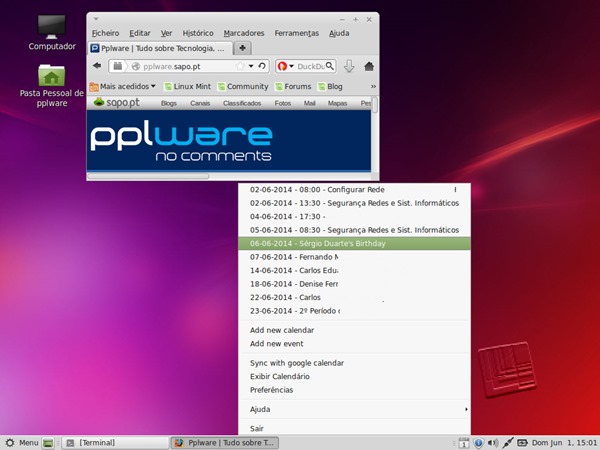Open the Ferramentas menu
Screen dimensions: 600x450
(297, 33)
